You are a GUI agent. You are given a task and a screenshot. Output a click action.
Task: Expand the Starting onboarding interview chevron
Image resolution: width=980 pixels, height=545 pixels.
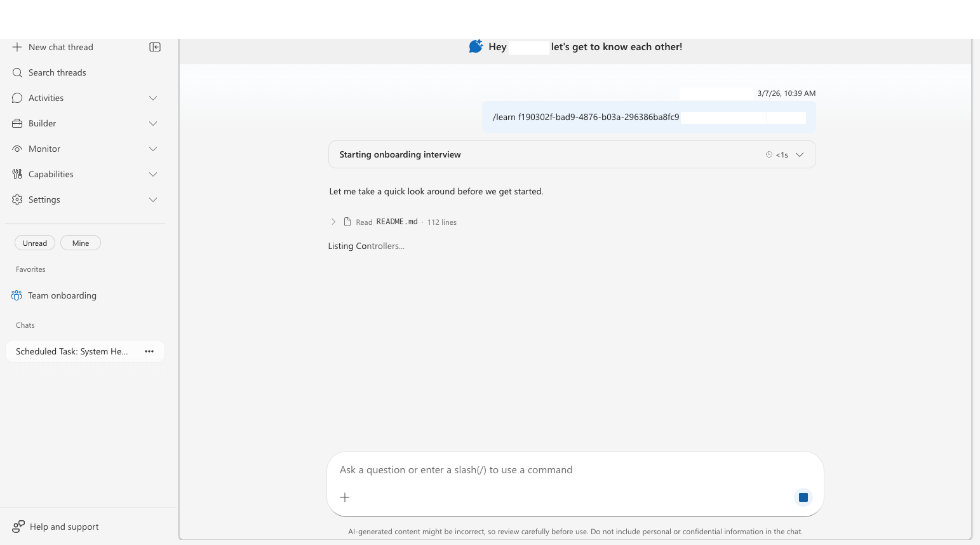(800, 154)
